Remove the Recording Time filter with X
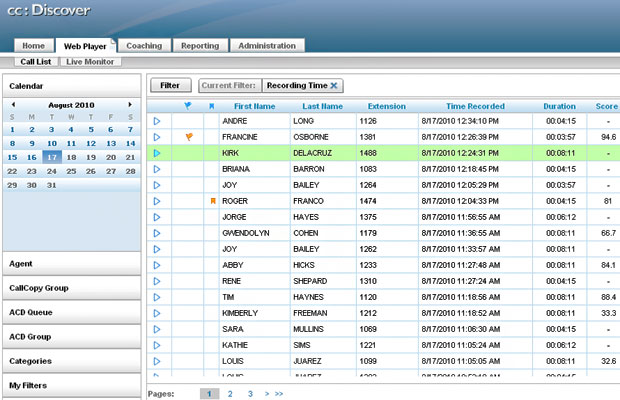 (334, 85)
